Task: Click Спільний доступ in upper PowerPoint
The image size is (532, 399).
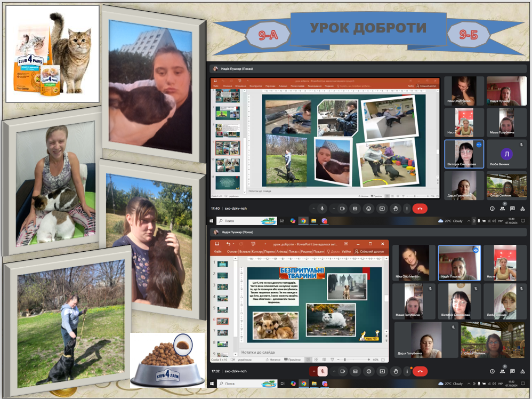Action: pos(427,86)
